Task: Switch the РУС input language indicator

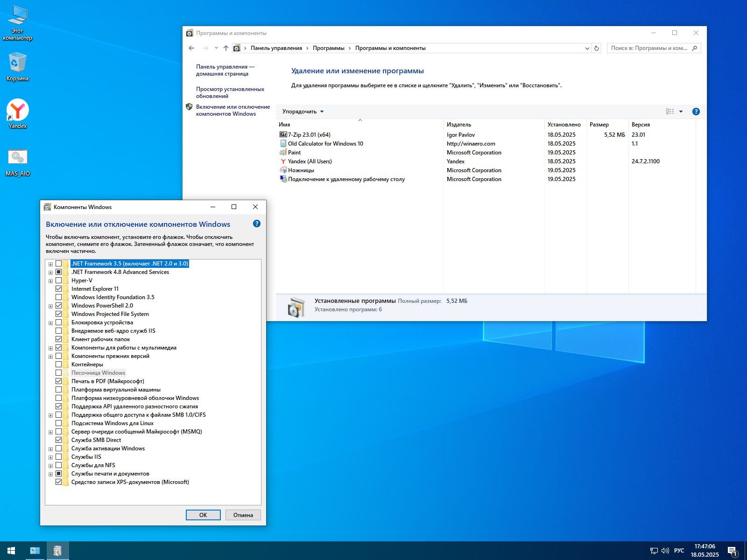Action: point(679,551)
